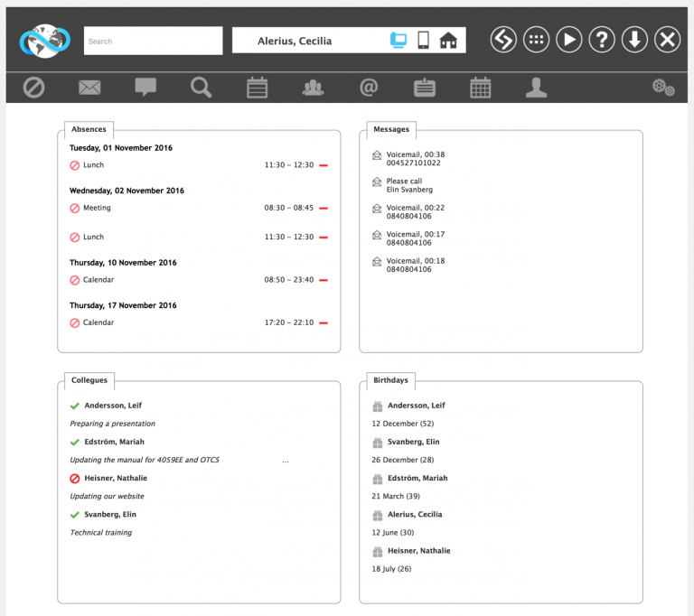
Task: Click Preparing a presentation note
Action: (112, 424)
